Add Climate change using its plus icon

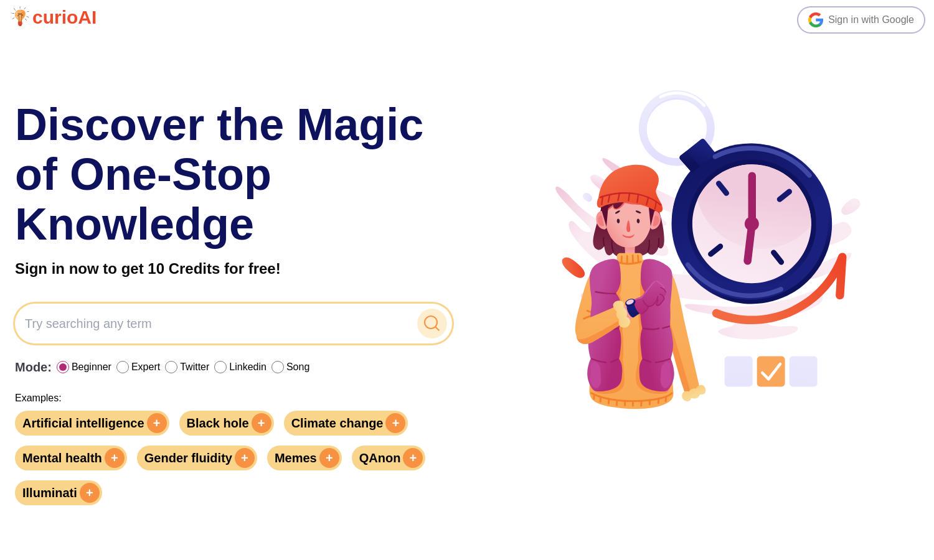[395, 423]
